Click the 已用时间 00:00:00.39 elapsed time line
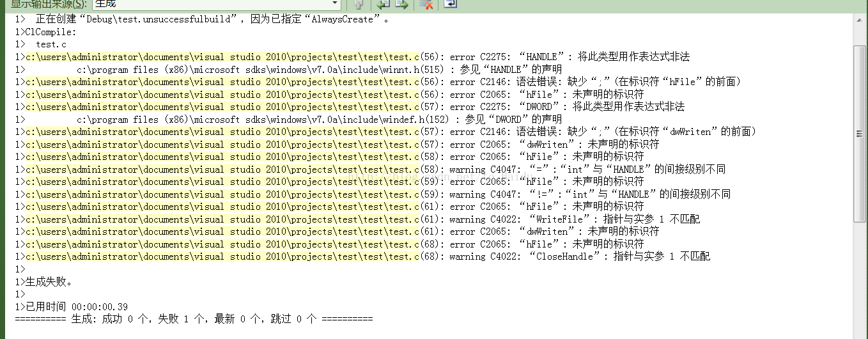The height and width of the screenshot is (339, 868). coord(72,306)
